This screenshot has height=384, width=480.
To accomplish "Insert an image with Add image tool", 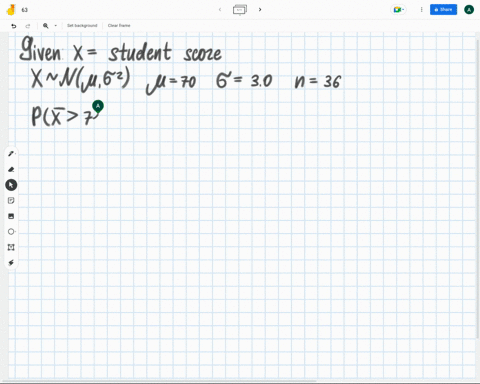I will coord(11,216).
